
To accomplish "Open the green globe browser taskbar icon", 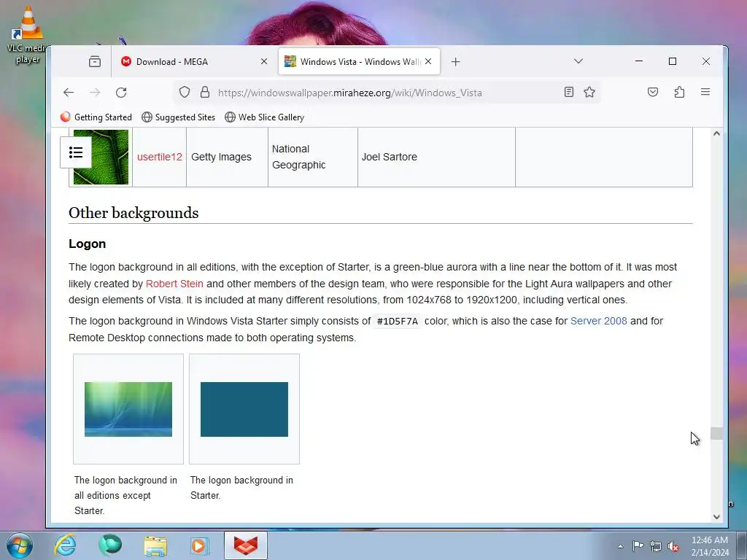I will tap(110, 545).
